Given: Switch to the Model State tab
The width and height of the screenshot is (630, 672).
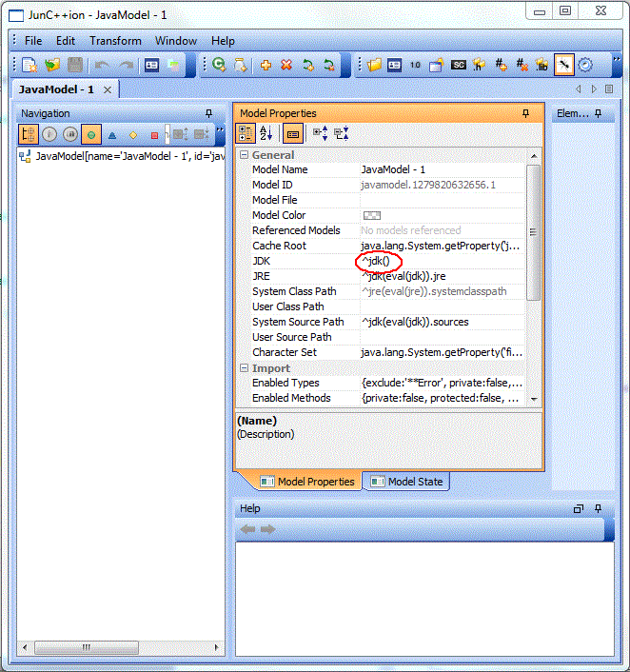Looking at the screenshot, I should (x=406, y=482).
